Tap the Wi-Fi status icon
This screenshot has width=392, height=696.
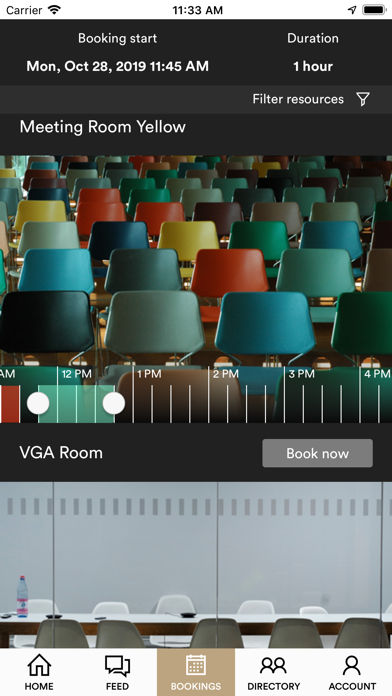54,10
